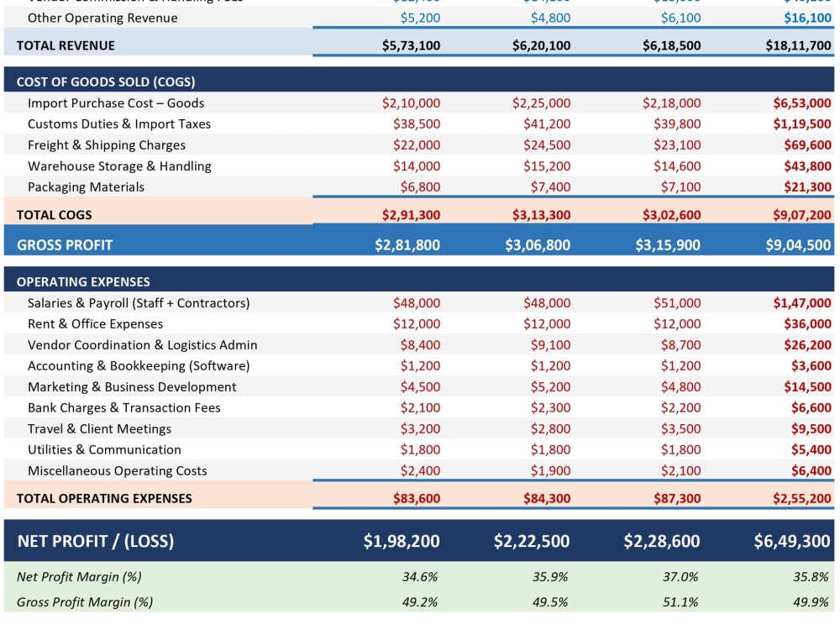
Task: Click the 37.0% net profit margin
Action: click(680, 577)
